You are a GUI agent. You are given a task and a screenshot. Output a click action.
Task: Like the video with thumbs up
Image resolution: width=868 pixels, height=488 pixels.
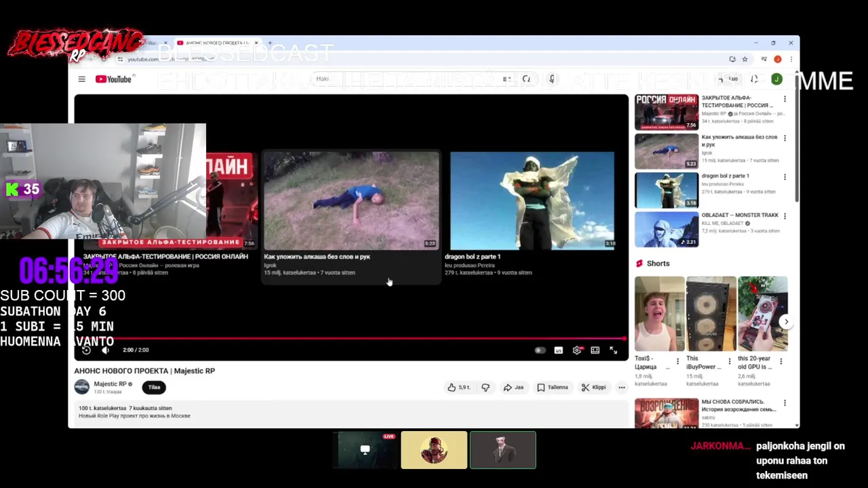tap(458, 388)
